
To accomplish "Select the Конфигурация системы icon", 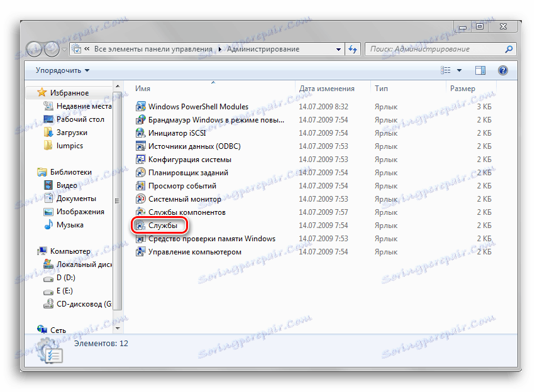I will coord(140,159).
